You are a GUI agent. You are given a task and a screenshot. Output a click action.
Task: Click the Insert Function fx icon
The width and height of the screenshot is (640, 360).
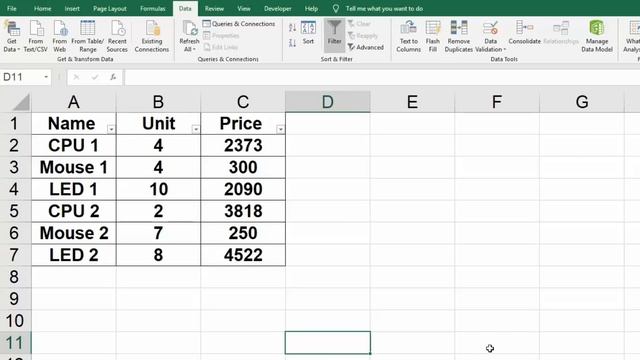click(x=113, y=77)
